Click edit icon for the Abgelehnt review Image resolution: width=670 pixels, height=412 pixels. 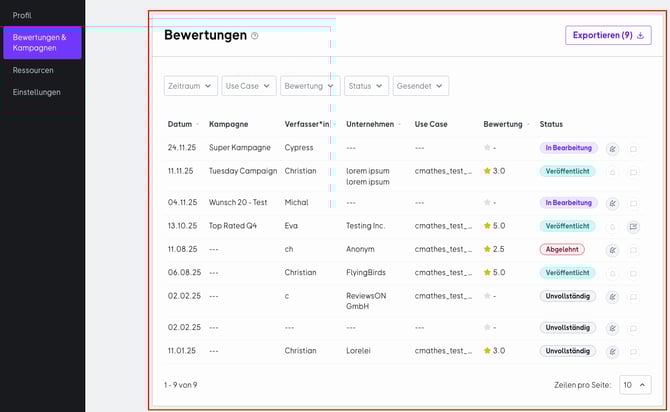coord(612,249)
